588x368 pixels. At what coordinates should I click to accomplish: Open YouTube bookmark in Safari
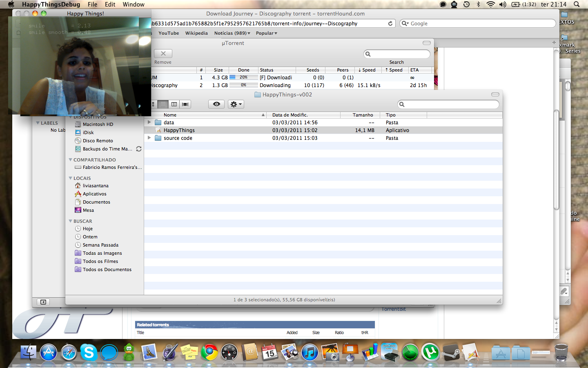click(x=169, y=33)
